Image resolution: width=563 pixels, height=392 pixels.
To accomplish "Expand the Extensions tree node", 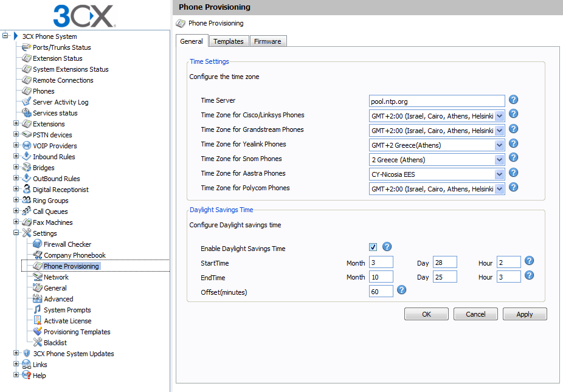I will tap(16, 123).
